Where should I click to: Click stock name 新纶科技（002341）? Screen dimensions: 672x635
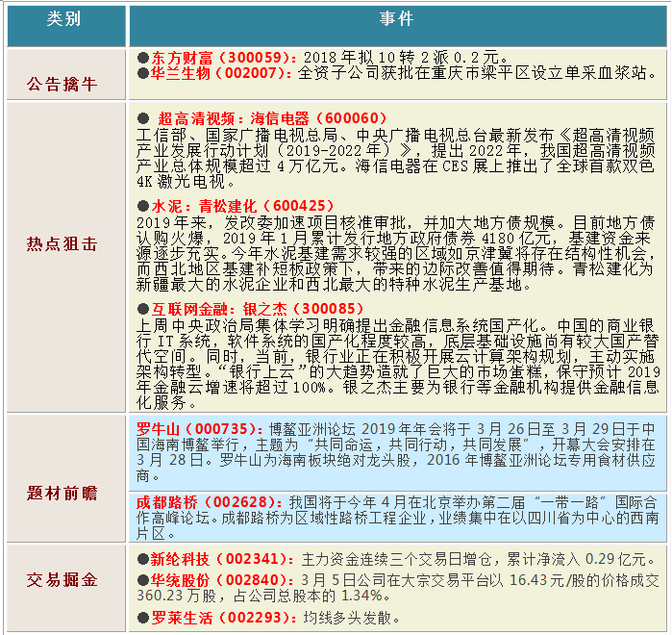(219, 559)
